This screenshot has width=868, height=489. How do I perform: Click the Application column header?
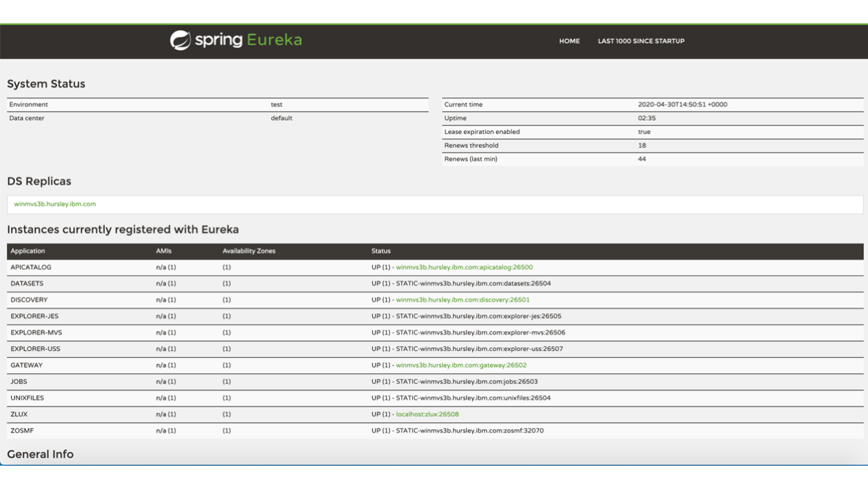point(27,251)
